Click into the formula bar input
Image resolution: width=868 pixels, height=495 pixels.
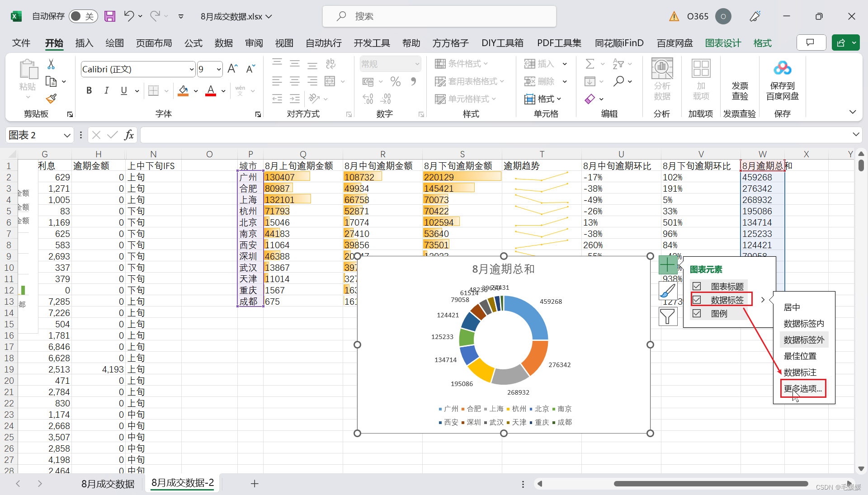(x=495, y=135)
